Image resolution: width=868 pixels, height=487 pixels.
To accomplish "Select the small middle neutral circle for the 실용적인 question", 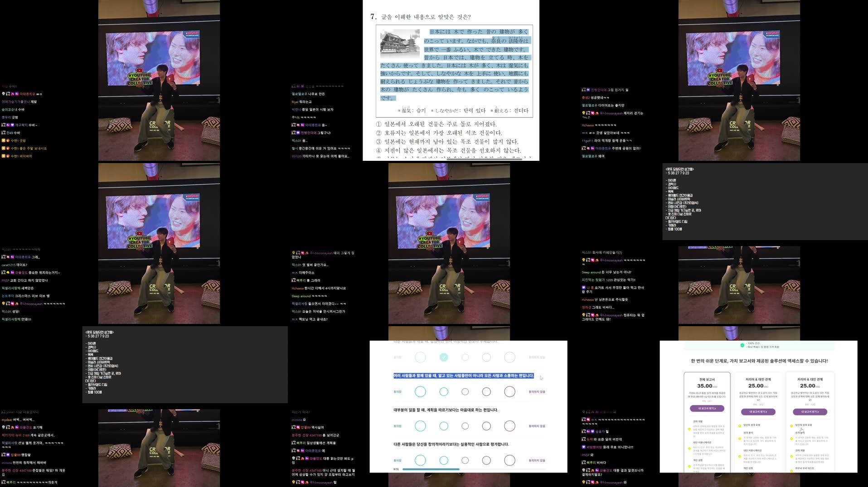I will point(465,460).
